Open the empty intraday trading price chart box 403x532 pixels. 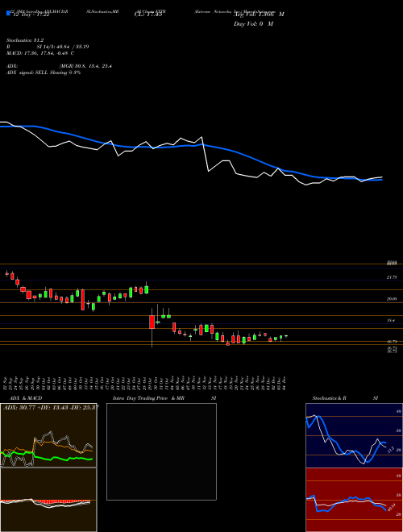(x=161, y=451)
